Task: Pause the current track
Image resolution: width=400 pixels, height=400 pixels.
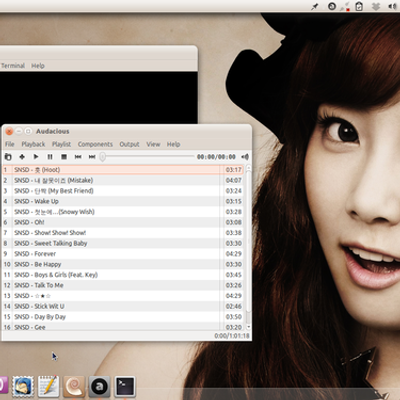Action: coord(50,157)
